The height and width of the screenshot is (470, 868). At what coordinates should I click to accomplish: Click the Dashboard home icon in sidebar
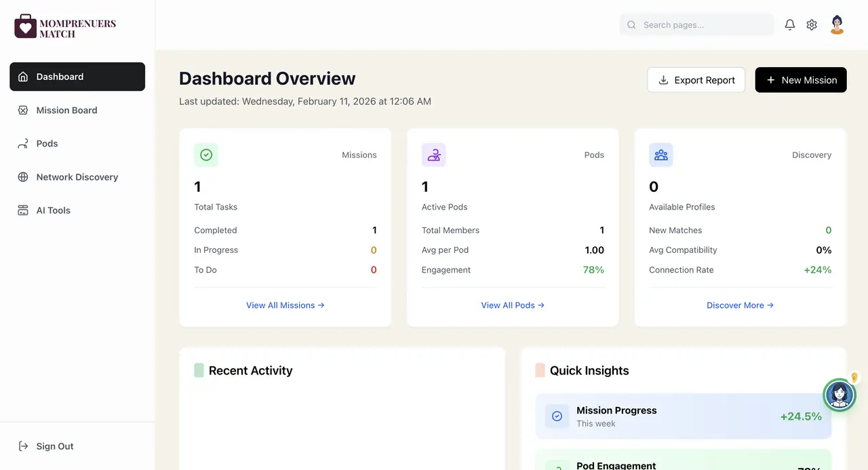pyautogui.click(x=23, y=77)
